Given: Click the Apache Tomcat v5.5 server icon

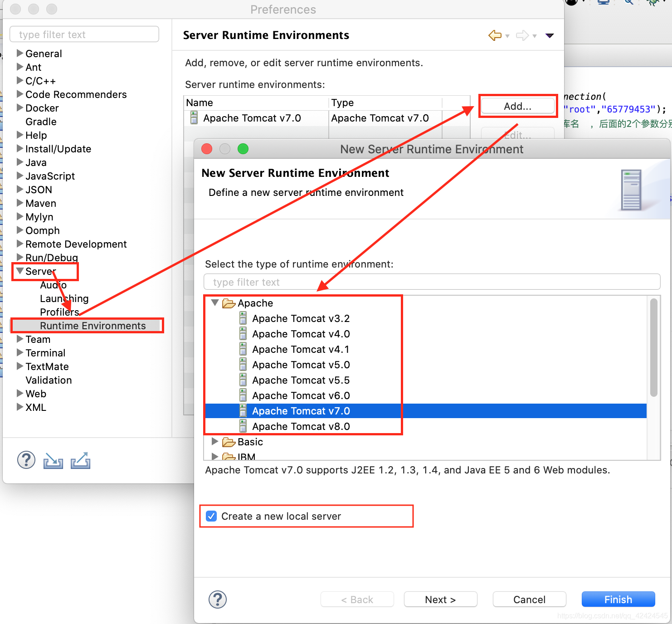Looking at the screenshot, I should 243,380.
